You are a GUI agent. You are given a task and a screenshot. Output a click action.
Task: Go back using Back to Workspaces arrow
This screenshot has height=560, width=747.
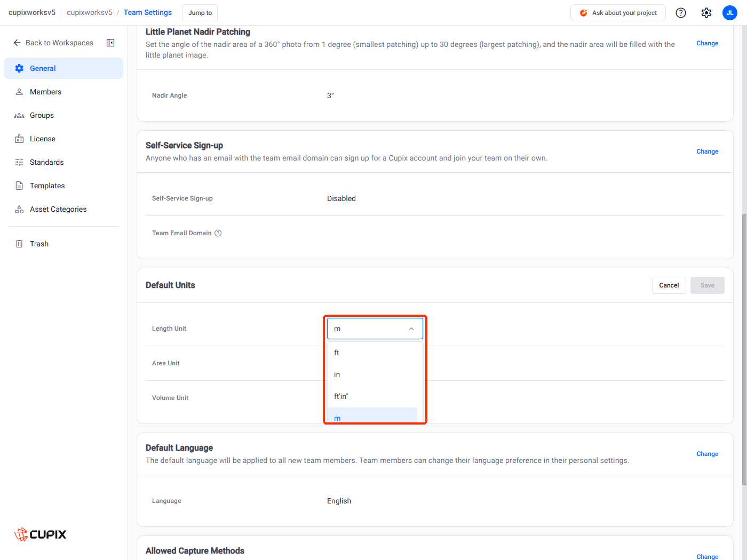[x=17, y=43]
